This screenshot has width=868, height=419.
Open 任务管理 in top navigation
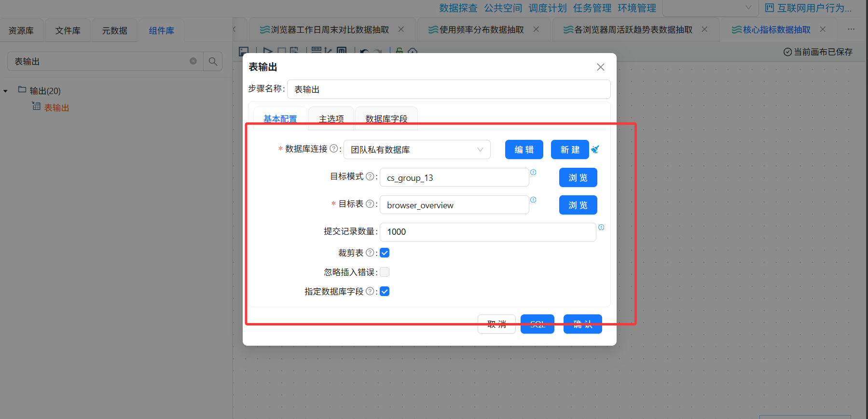(x=592, y=8)
